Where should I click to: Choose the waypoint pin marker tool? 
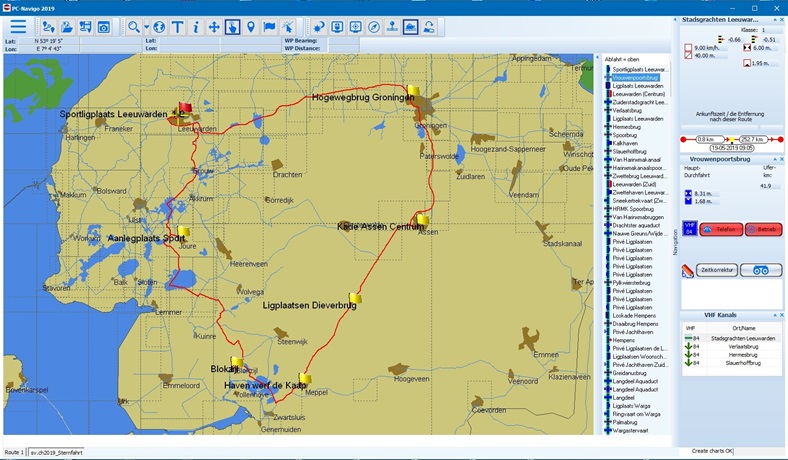(x=250, y=27)
